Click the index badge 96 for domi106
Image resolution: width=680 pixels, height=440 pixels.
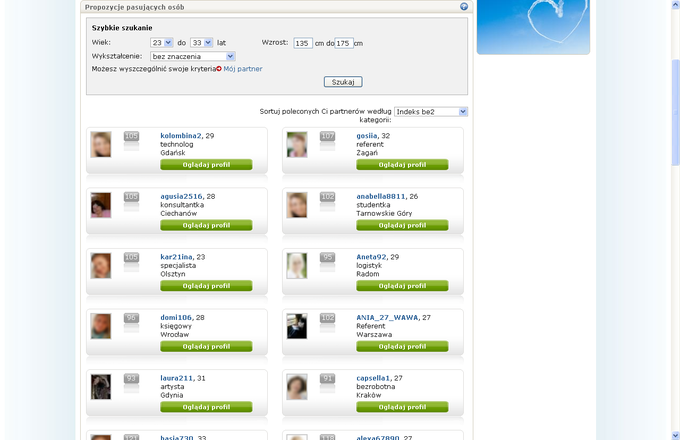pos(131,318)
